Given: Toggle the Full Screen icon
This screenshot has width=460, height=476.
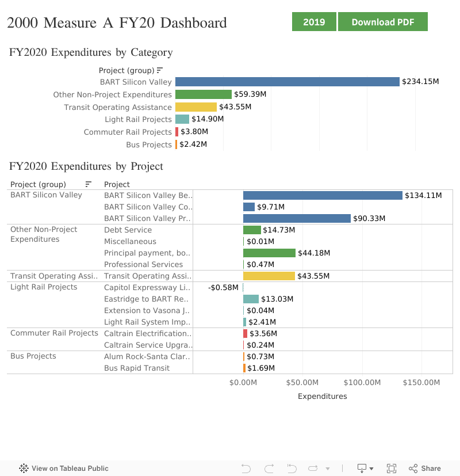Looking at the screenshot, I should [392, 469].
